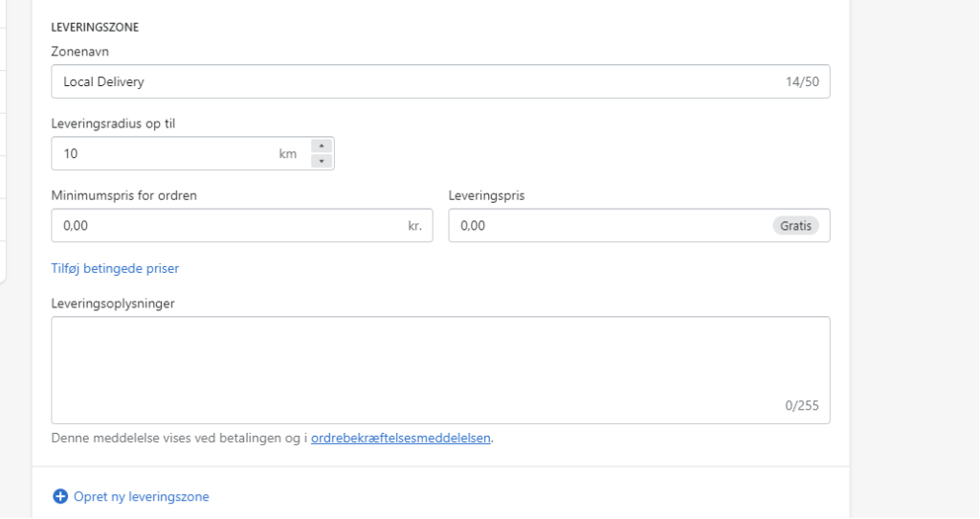Select the Minimumspris for ordren input
Screen dimensions: 980x519
[x=242, y=225]
